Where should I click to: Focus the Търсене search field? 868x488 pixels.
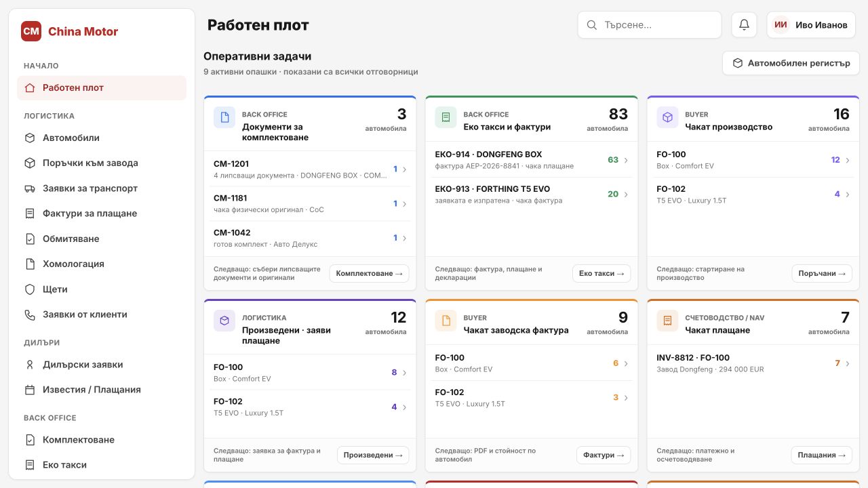650,25
